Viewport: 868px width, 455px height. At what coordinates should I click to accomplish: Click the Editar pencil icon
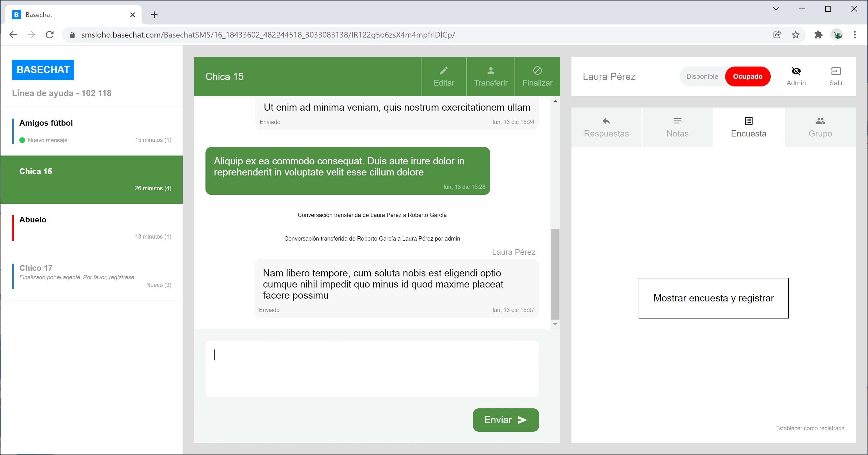coord(444,71)
